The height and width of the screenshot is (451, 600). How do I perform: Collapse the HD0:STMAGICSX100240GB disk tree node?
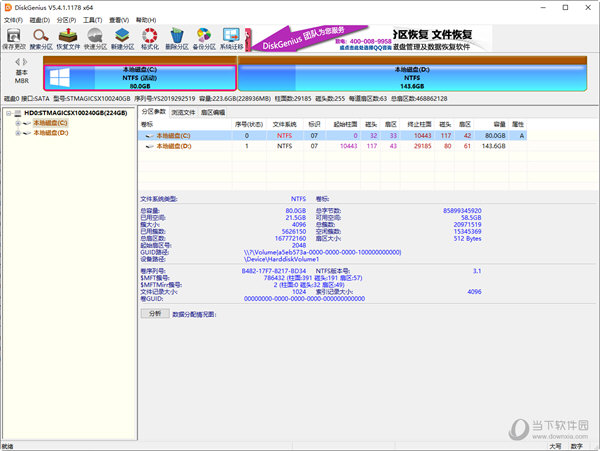point(8,114)
